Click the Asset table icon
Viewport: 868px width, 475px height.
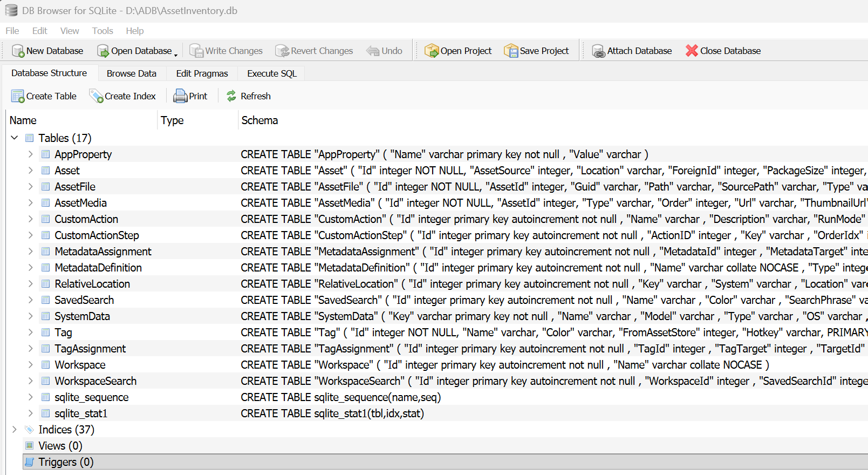click(46, 171)
